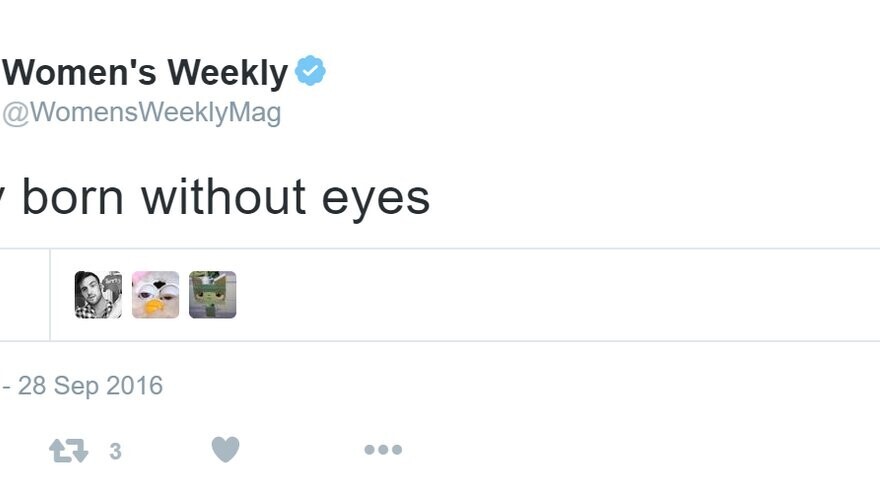Toggle the favorite heart on this tweet
This screenshot has width=880, height=495.
pyautogui.click(x=225, y=451)
